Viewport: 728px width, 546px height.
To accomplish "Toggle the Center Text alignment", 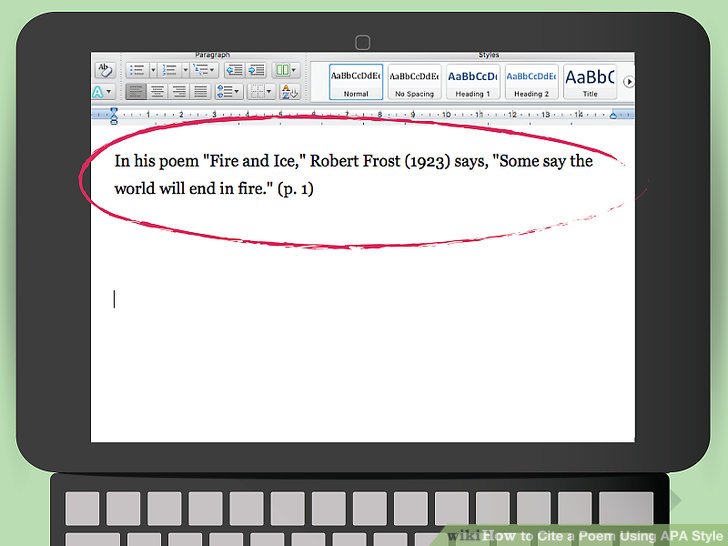I will [x=157, y=91].
